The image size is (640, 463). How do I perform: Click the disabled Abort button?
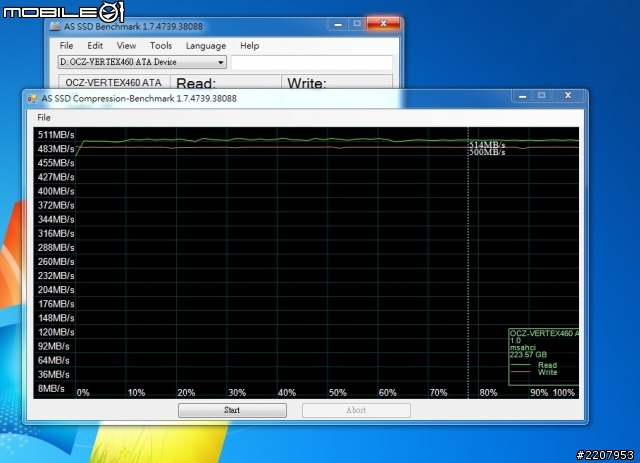[x=356, y=410]
